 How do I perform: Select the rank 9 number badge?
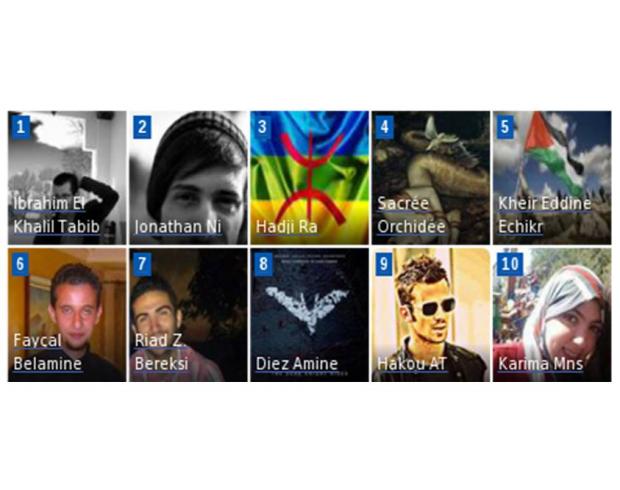click(x=384, y=264)
